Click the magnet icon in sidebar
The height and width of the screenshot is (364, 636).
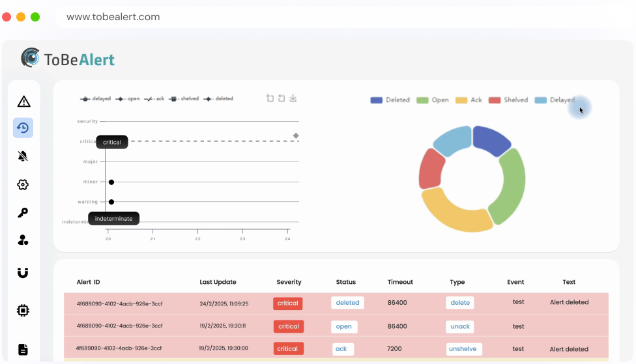click(23, 273)
